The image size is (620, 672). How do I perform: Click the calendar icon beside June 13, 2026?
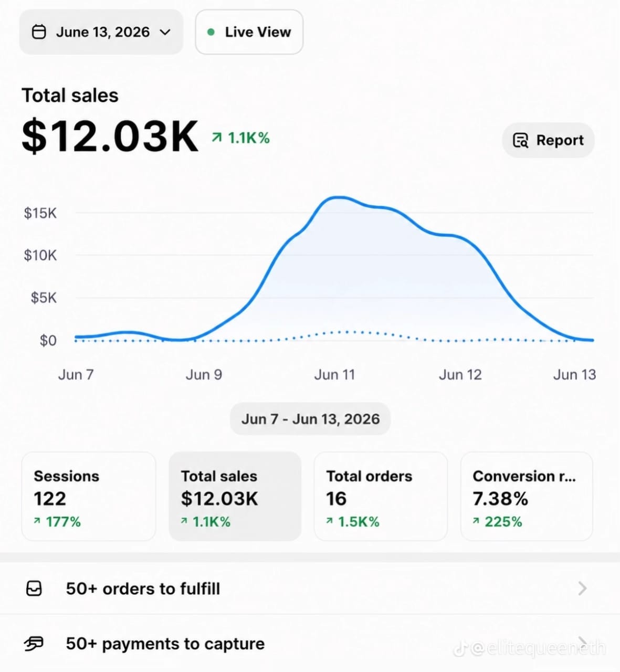(x=39, y=32)
